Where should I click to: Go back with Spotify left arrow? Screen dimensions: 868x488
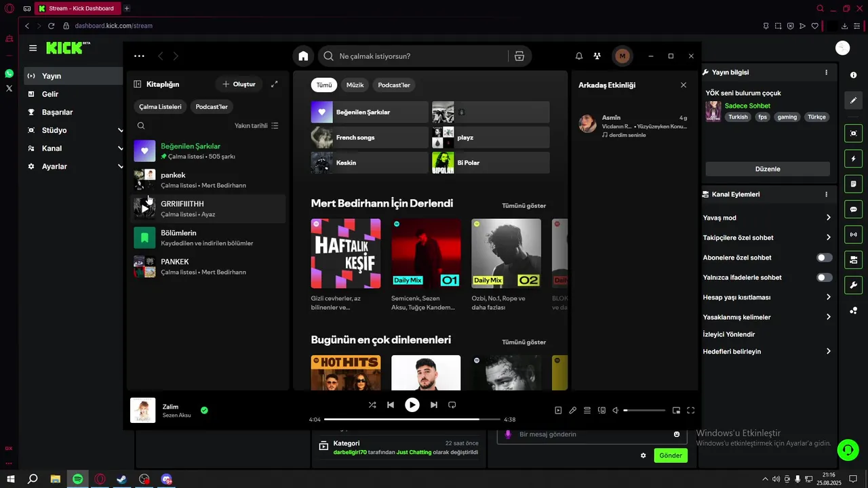(x=161, y=56)
